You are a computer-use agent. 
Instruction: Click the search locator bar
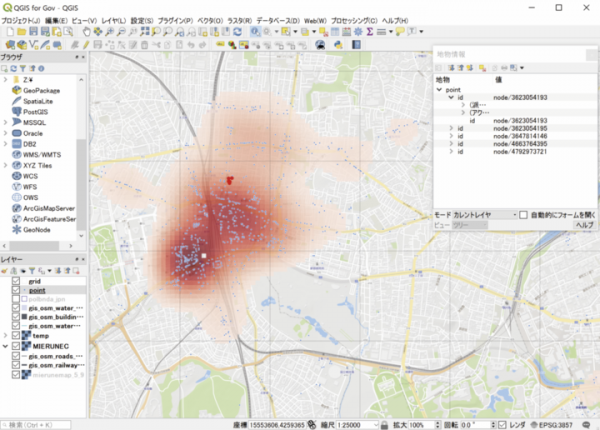pyautogui.click(x=36, y=425)
